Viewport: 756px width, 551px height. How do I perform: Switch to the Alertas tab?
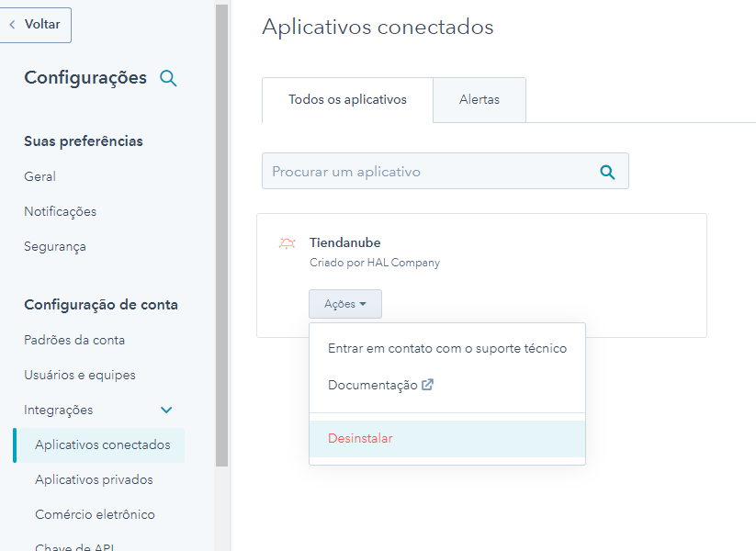[479, 100]
